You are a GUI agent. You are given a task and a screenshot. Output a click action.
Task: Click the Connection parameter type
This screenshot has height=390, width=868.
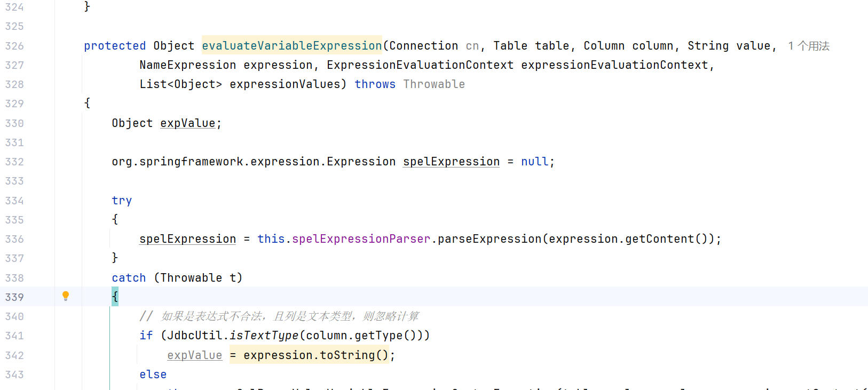pyautogui.click(x=423, y=46)
